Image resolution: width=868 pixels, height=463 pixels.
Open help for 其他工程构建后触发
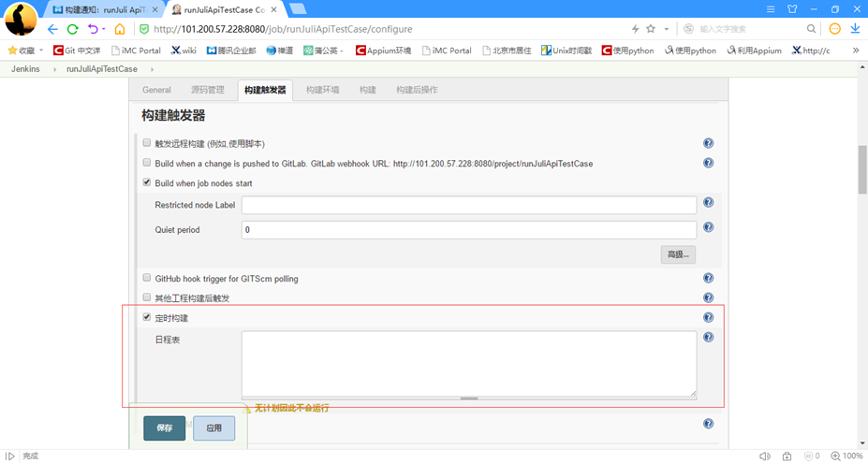(x=708, y=297)
